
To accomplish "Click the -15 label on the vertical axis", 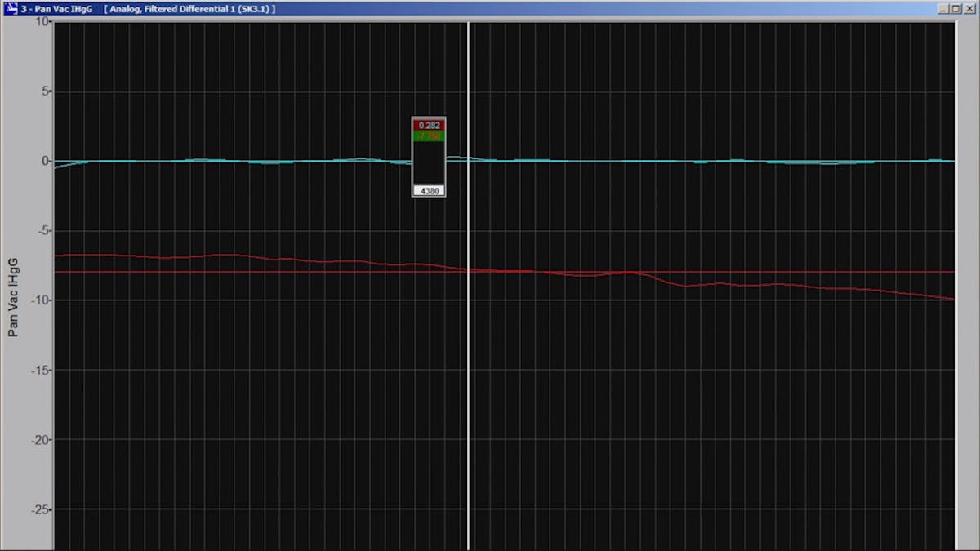I will (x=39, y=371).
